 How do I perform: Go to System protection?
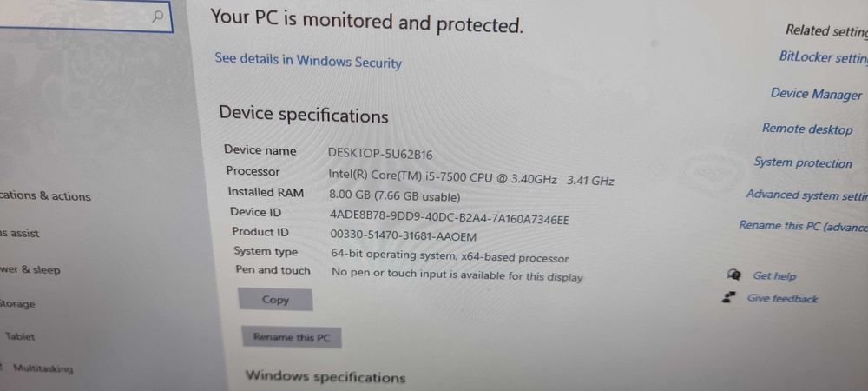[803, 162]
